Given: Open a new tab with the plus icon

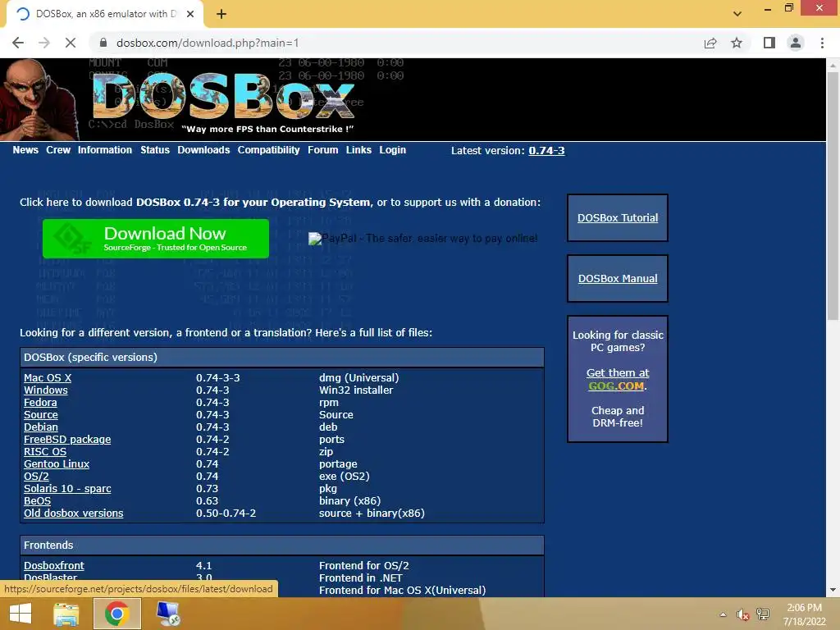Looking at the screenshot, I should tap(221, 14).
